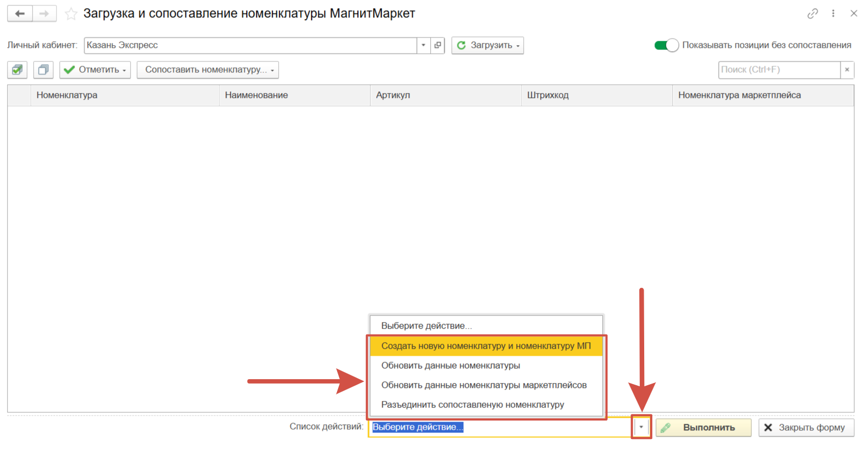Click the Закрыть форму button
The width and height of the screenshot is (868, 451).
(x=806, y=428)
